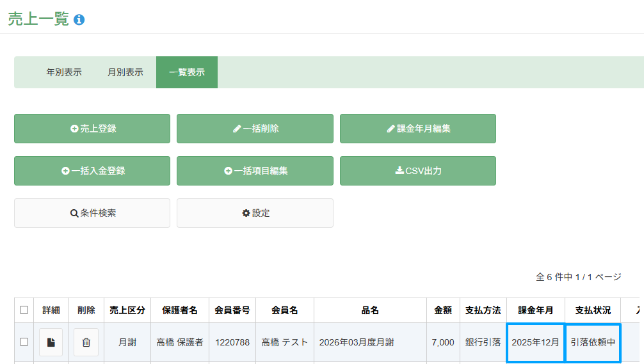Open the 設定 gear settings button
Image resolution: width=644 pixels, height=364 pixels.
(x=255, y=213)
